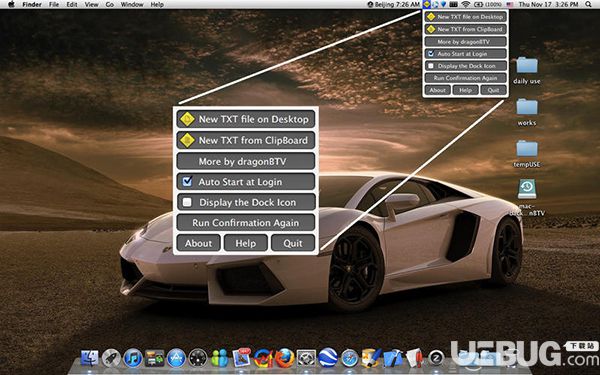The width and height of the screenshot is (600, 375).
Task: Uncheck Auto Start at Login in magnified menu
Action: tap(188, 181)
